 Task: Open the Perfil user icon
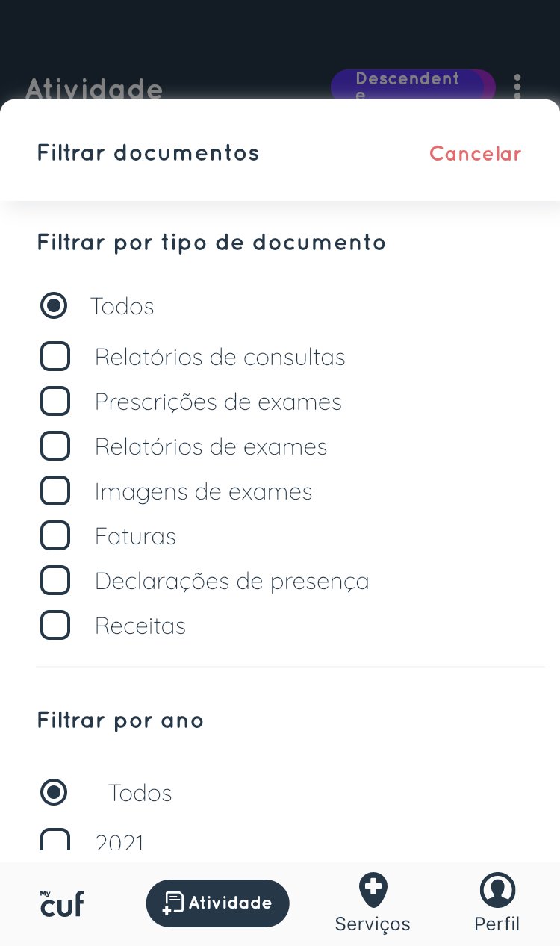[497, 890]
